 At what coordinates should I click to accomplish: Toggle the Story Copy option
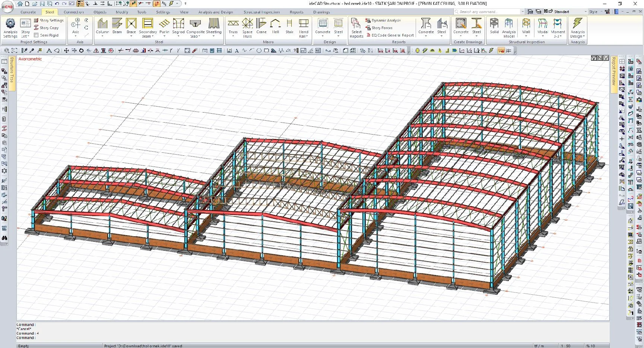(x=46, y=28)
